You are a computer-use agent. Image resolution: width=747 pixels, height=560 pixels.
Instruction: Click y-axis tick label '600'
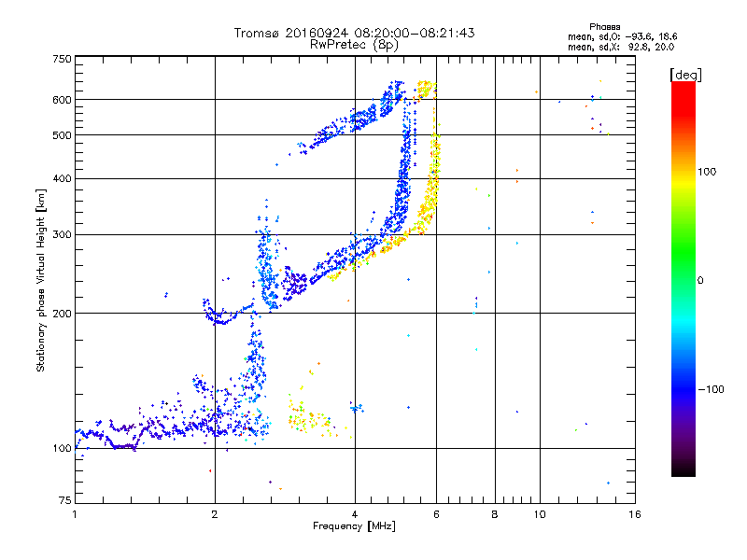[x=62, y=100]
